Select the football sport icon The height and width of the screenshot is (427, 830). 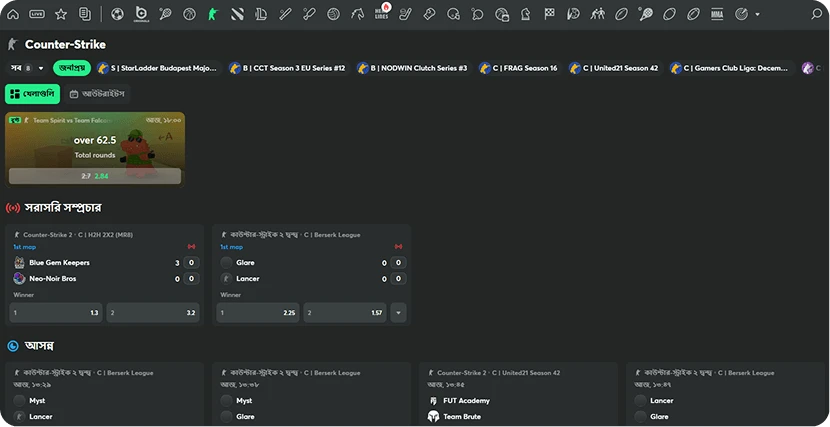pyautogui.click(x=117, y=14)
